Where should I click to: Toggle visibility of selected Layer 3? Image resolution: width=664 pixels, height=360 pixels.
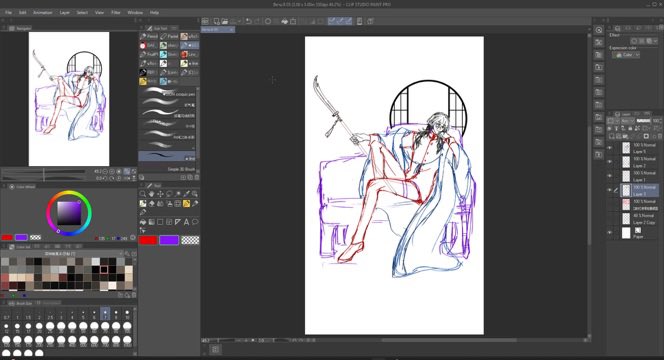610,190
